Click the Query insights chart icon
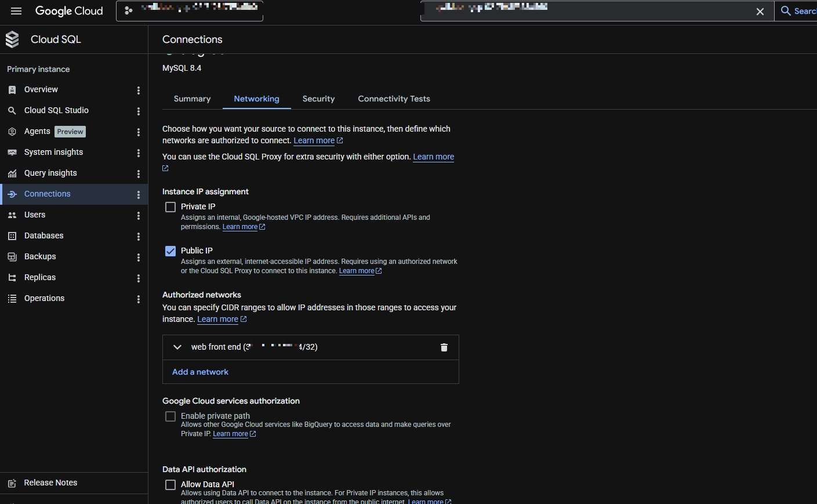Screen dimensions: 817x504 coord(12,173)
